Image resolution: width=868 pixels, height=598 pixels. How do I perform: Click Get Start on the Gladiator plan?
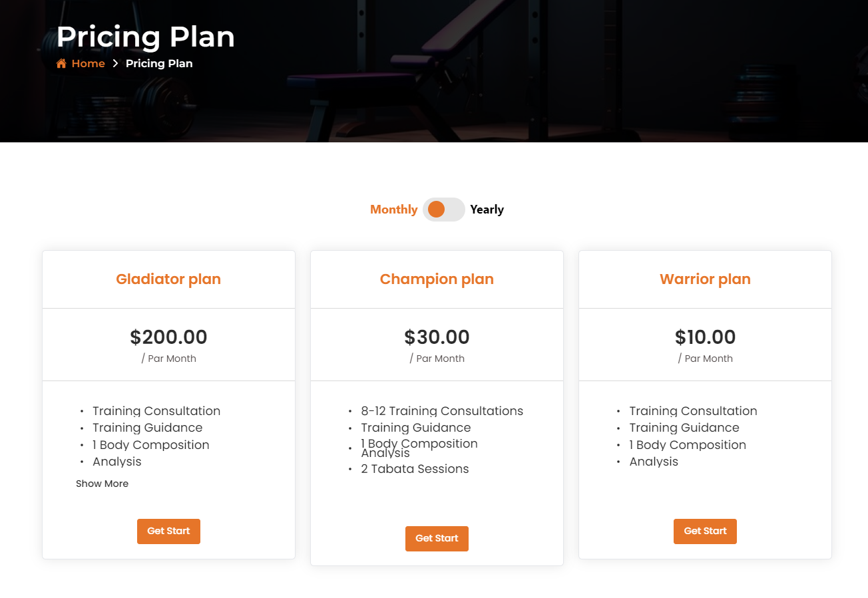tap(168, 531)
